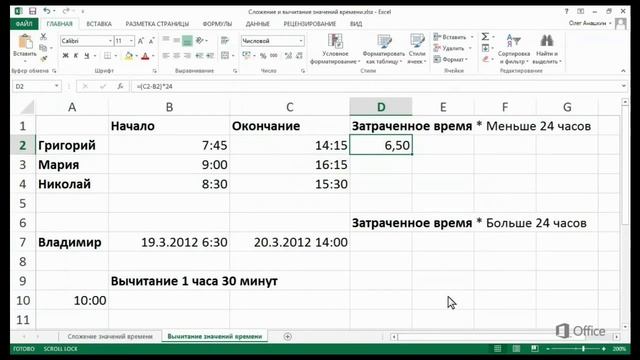Image resolution: width=640 pixels, height=360 pixels.
Task: Save workbook via Quick Access icon
Action: tap(33, 11)
